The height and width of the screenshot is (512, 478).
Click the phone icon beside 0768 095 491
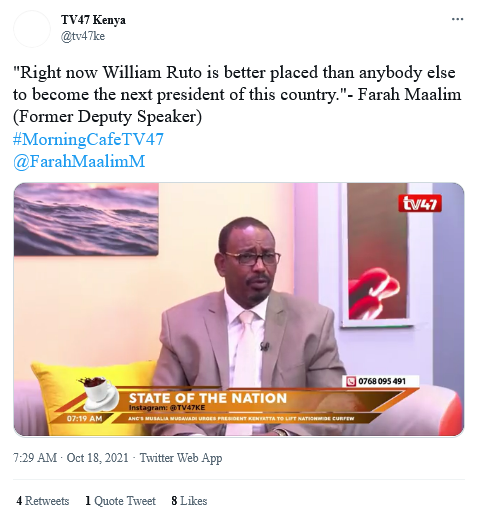[351, 381]
